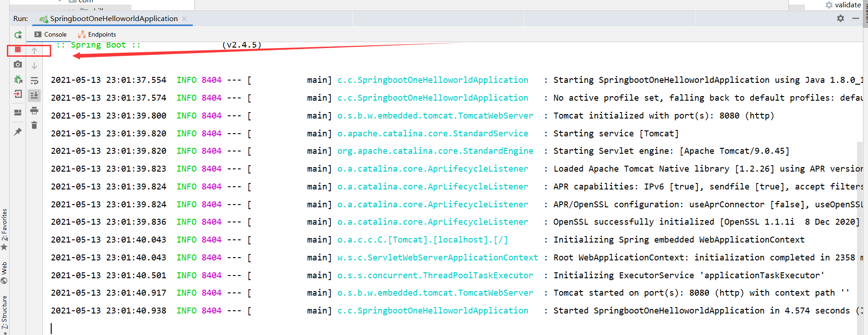Click org.apache.catalina.core.StandardEngine logger name

(435, 151)
